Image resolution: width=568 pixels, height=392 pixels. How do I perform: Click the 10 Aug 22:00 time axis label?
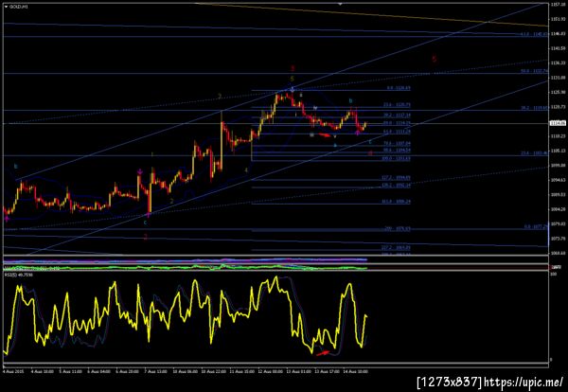click(213, 371)
